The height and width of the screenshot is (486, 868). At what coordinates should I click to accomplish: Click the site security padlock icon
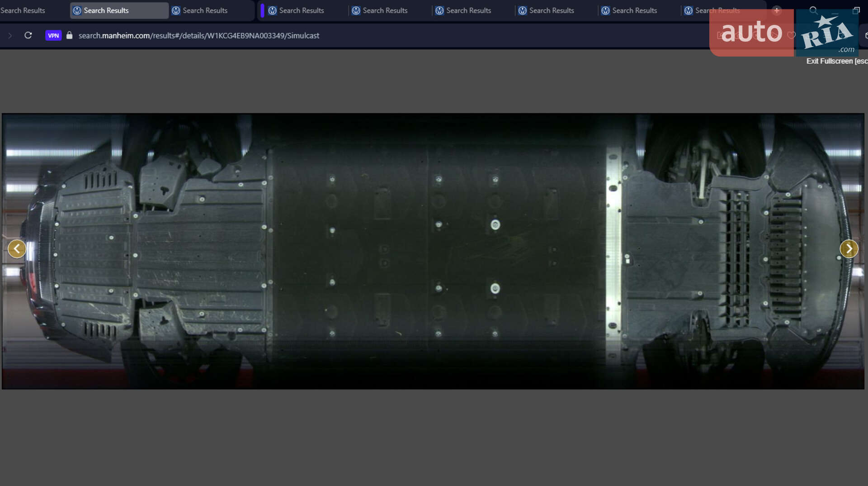(x=69, y=35)
